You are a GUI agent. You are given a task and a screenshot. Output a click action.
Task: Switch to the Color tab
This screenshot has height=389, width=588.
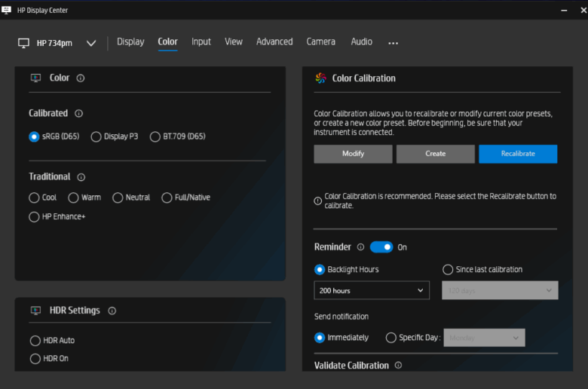167,41
